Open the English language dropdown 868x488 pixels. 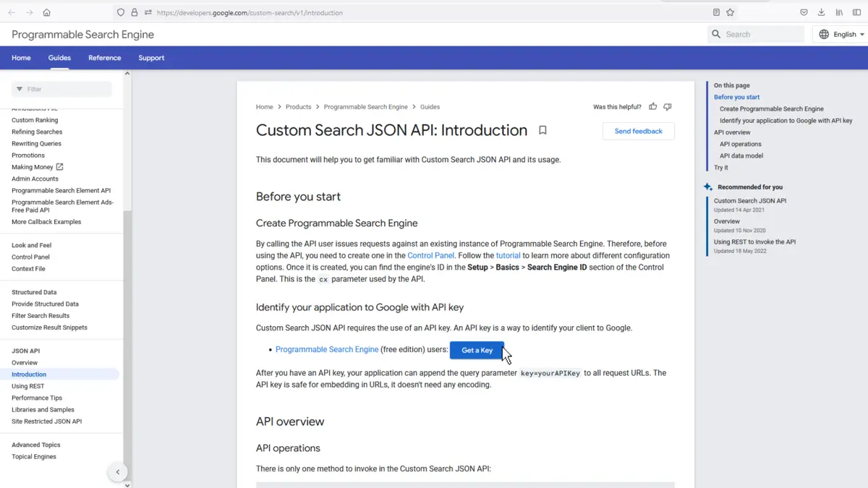coord(843,34)
